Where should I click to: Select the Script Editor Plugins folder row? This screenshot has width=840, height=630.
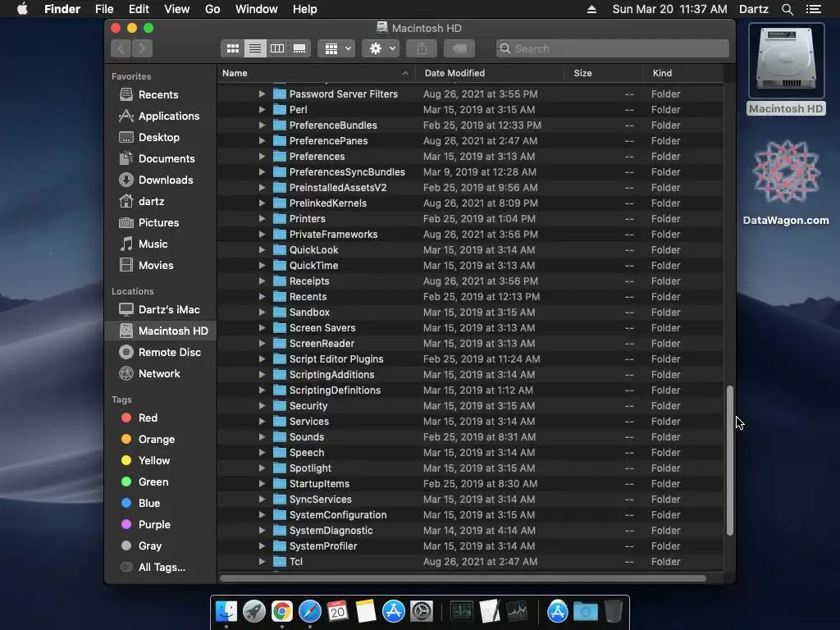pos(470,359)
